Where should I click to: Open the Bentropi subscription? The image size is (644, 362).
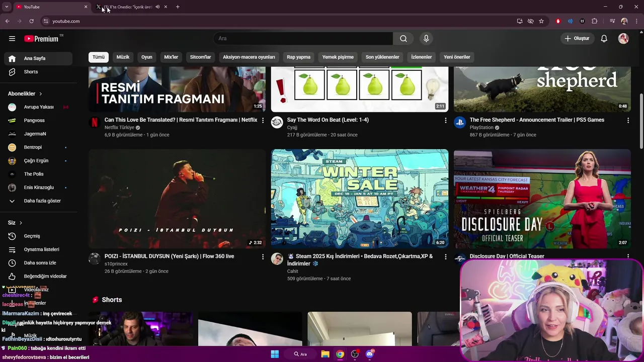[x=38, y=147]
